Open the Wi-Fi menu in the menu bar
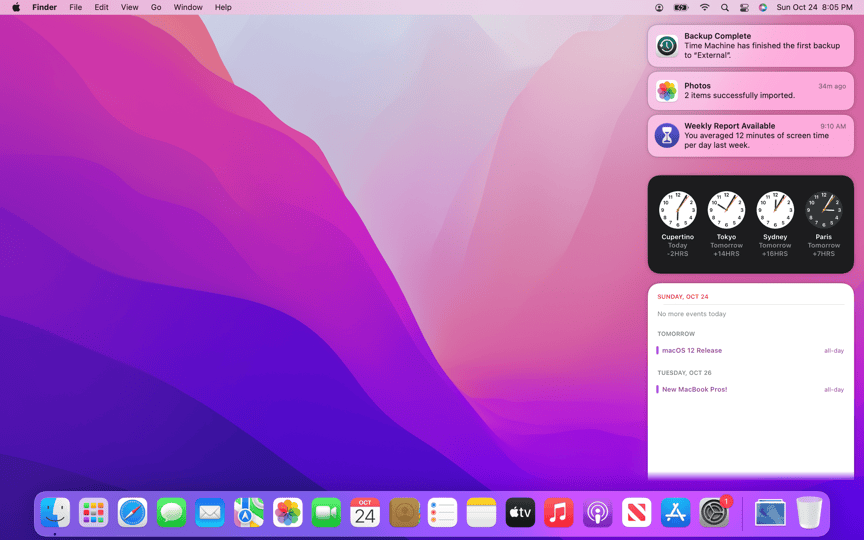Image resolution: width=864 pixels, height=540 pixels. (x=704, y=7)
